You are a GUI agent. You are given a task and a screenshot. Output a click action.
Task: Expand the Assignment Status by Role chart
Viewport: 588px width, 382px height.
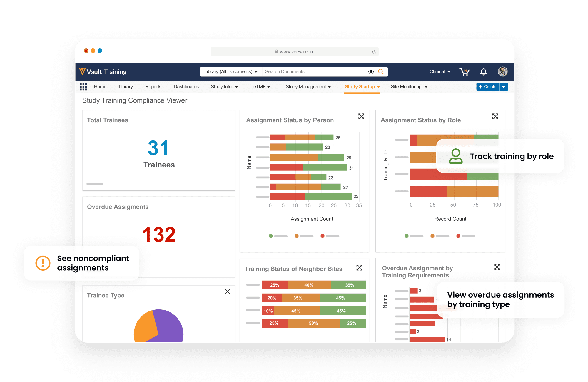[495, 115]
